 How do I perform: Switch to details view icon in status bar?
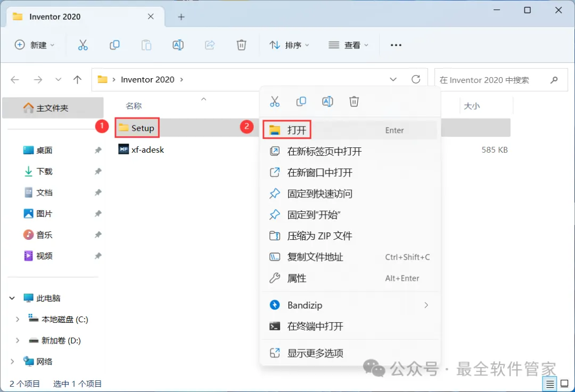(550, 384)
